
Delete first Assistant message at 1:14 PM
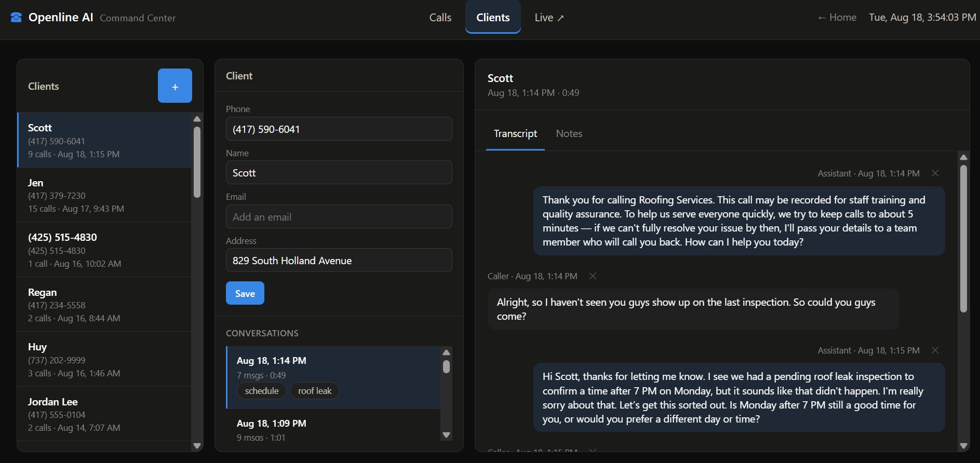click(935, 173)
